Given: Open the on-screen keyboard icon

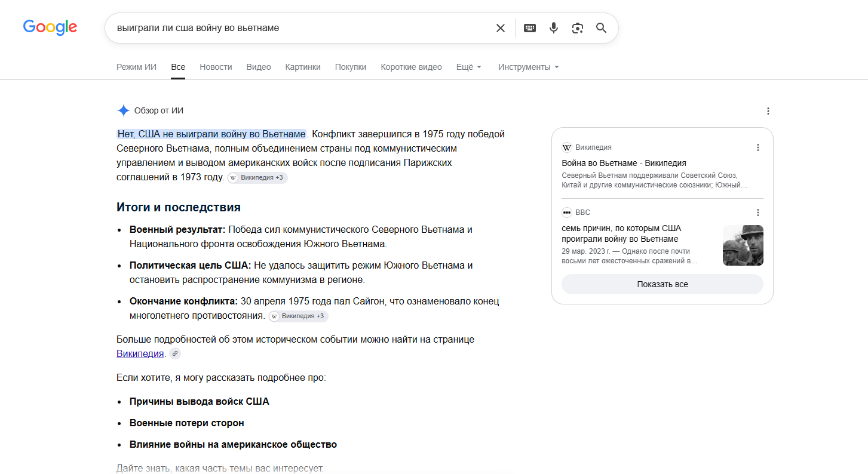Looking at the screenshot, I should pyautogui.click(x=530, y=28).
